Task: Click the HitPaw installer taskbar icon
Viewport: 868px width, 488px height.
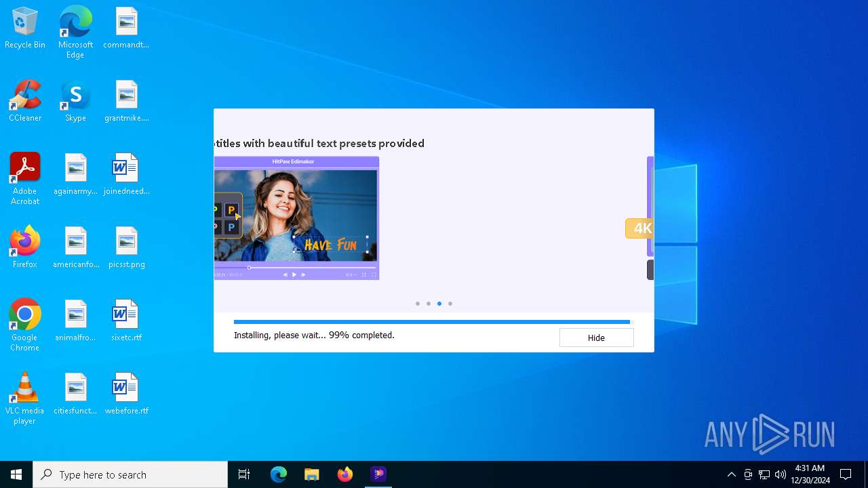Action: coord(378,474)
